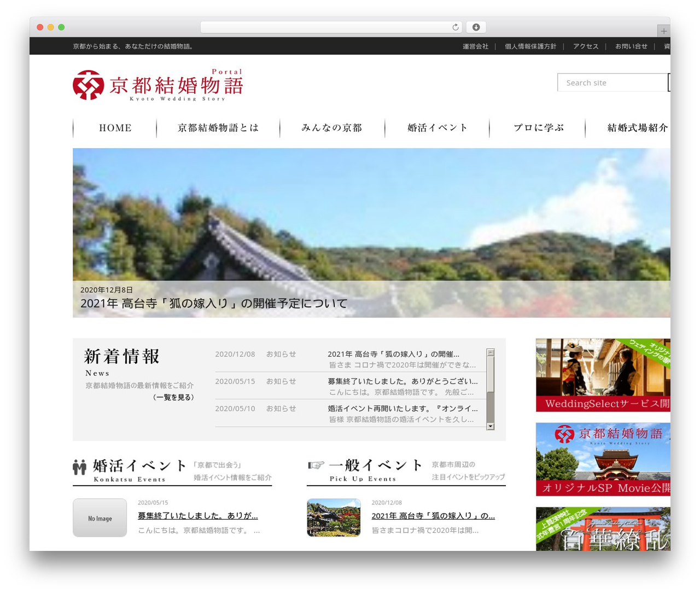Go to アクセス page link
Viewport: 700px width, 593px height.
[x=586, y=46]
